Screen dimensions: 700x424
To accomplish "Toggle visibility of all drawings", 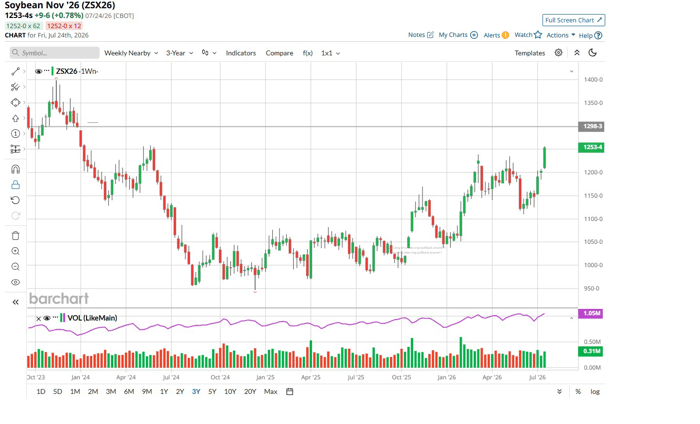I will tap(16, 282).
